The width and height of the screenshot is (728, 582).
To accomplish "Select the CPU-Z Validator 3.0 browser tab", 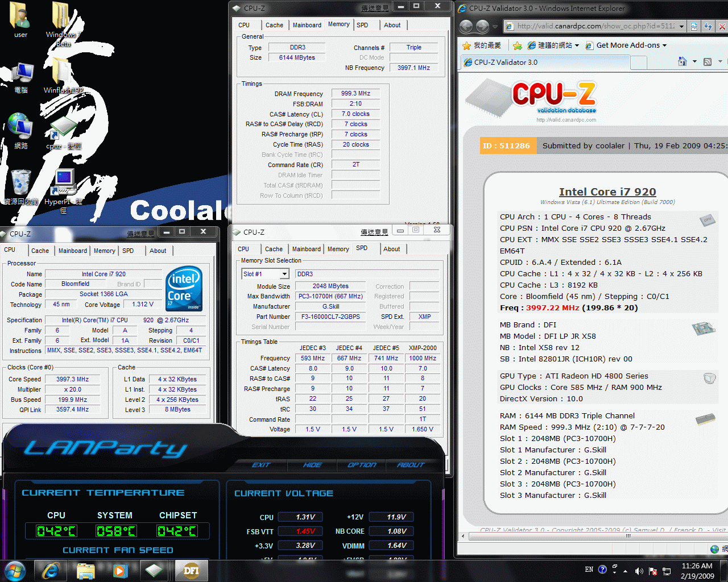I will coord(544,62).
